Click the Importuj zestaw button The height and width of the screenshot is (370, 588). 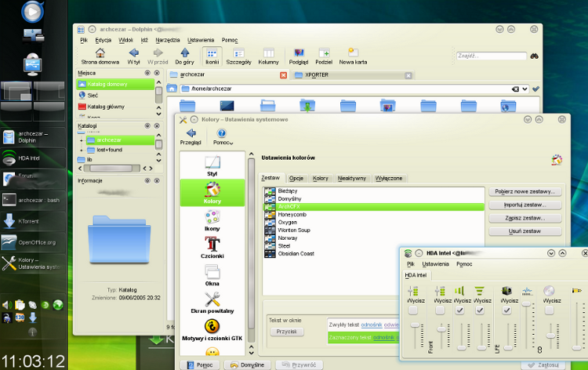(524, 205)
